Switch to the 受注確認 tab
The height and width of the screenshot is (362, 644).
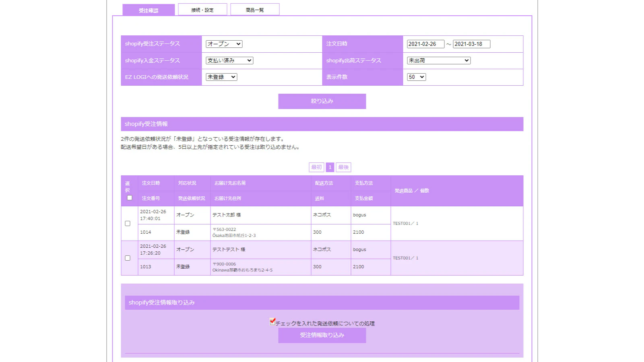coord(149,10)
